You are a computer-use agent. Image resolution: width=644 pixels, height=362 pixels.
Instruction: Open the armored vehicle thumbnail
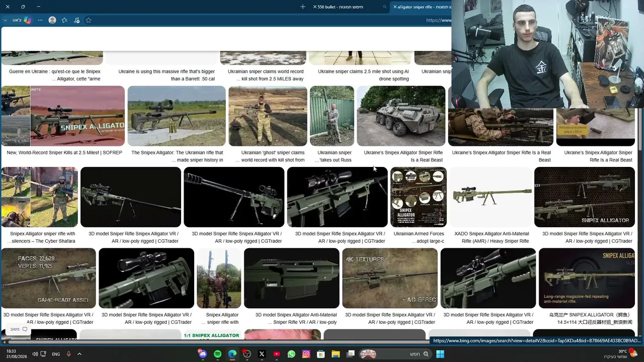coord(401,116)
